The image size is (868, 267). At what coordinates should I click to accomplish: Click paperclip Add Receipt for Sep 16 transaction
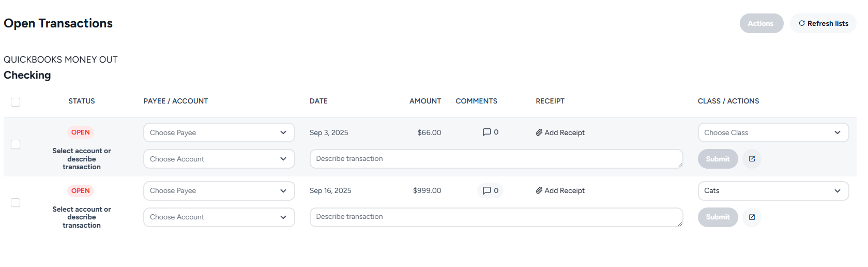tap(560, 190)
